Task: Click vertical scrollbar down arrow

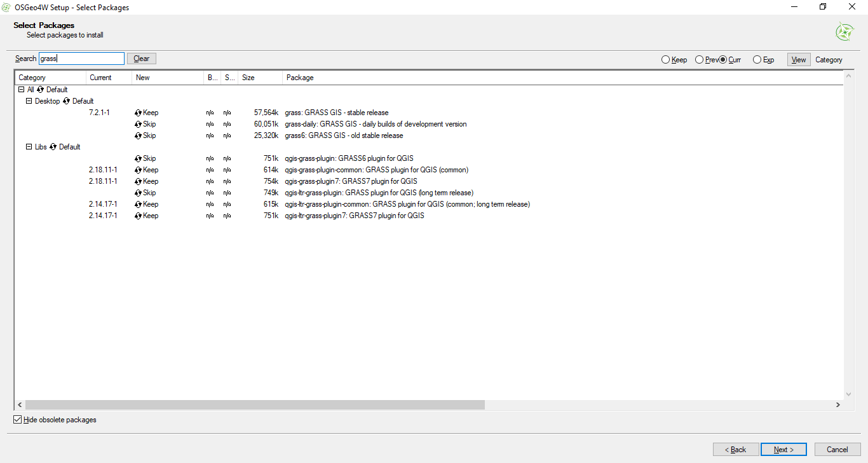Action: click(848, 394)
